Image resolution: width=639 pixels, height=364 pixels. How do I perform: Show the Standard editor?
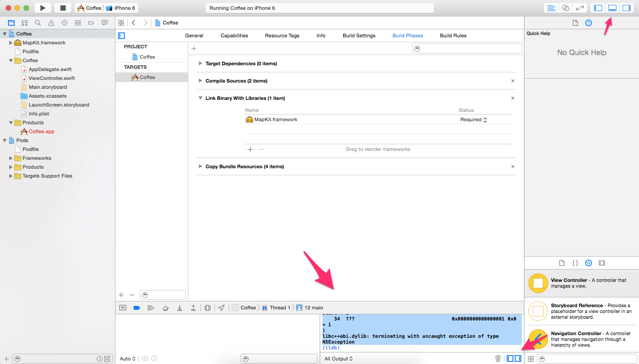(551, 8)
